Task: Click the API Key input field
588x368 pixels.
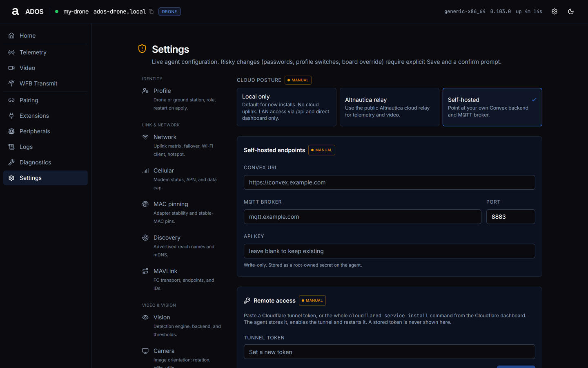Action: point(390,251)
